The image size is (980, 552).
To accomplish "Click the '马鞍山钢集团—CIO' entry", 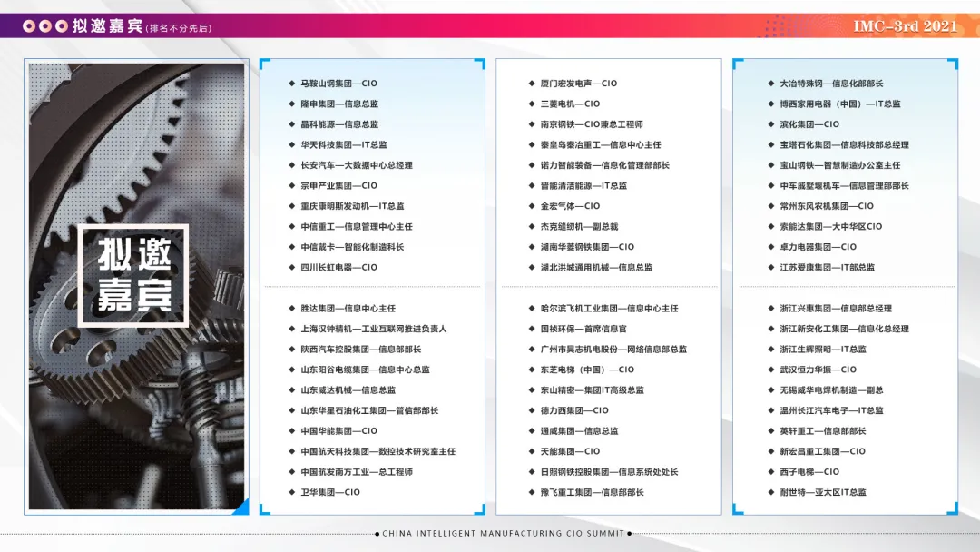I will pyautogui.click(x=338, y=84).
